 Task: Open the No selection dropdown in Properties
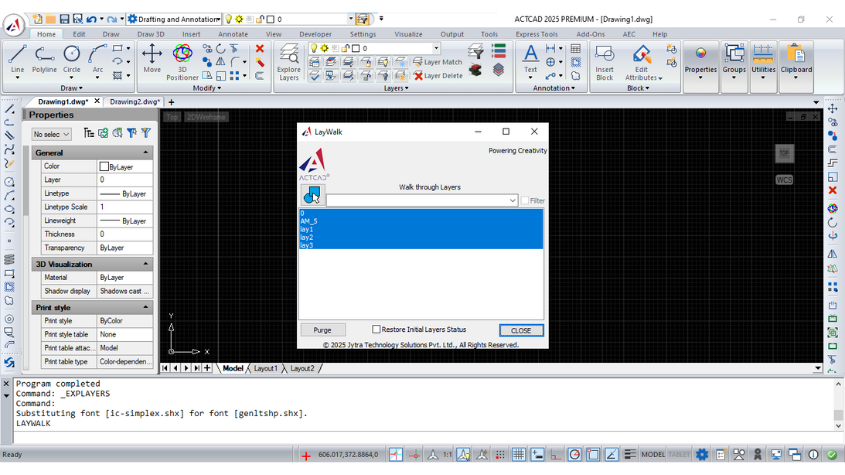(x=51, y=134)
